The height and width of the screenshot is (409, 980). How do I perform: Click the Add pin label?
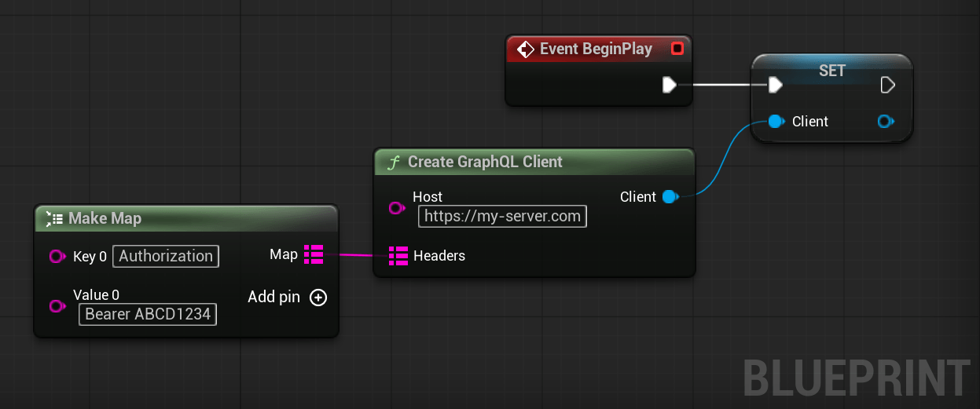pos(275,297)
